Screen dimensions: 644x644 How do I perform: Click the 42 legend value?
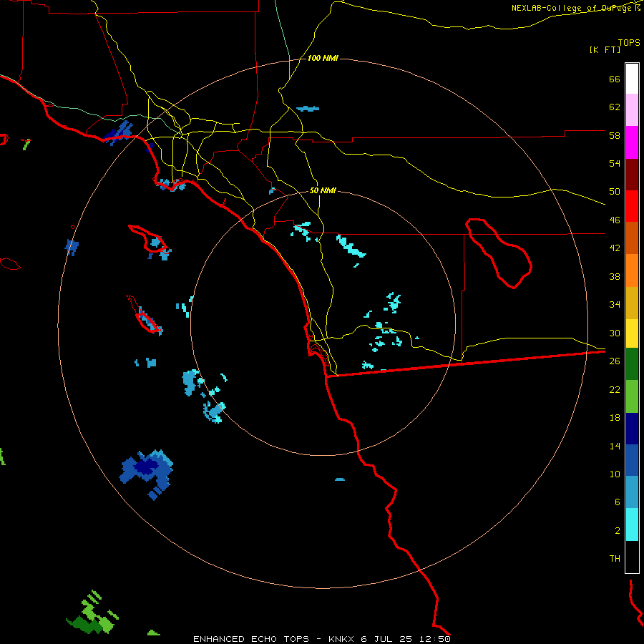(615, 248)
